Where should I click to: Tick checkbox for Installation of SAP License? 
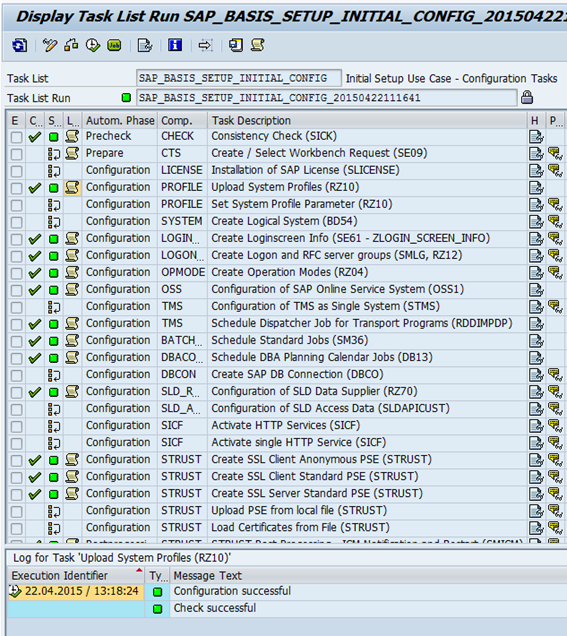tap(17, 171)
